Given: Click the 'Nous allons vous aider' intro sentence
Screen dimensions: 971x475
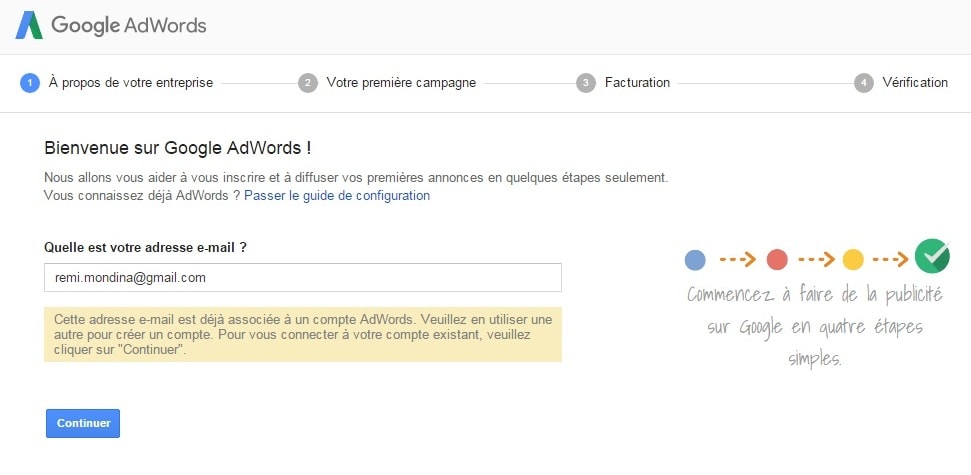Looking at the screenshot, I should pos(357,178).
